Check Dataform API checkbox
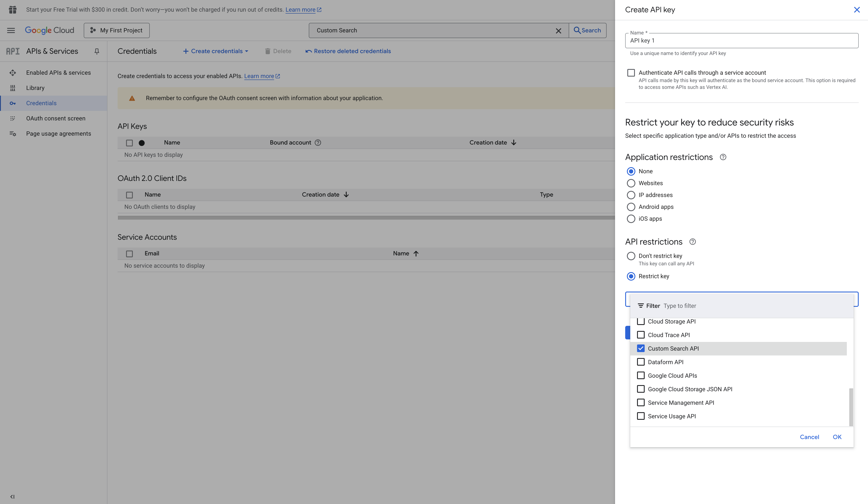This screenshot has height=504, width=868. (x=641, y=362)
